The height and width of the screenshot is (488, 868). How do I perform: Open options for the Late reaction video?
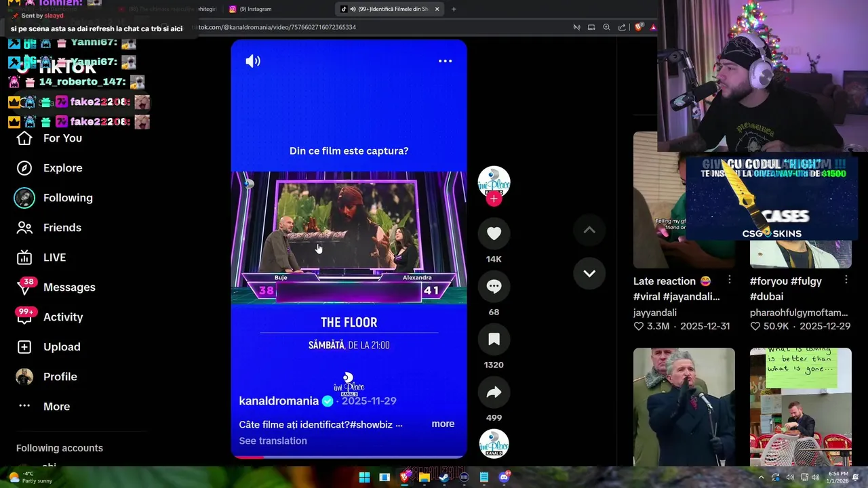pyautogui.click(x=730, y=280)
